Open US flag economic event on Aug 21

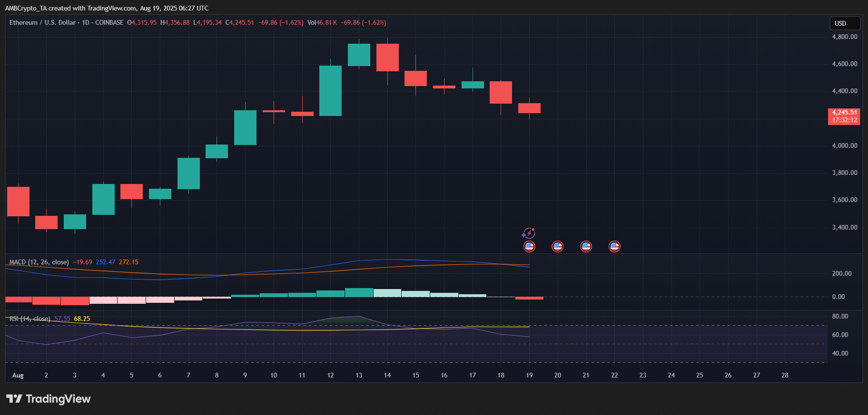click(586, 246)
